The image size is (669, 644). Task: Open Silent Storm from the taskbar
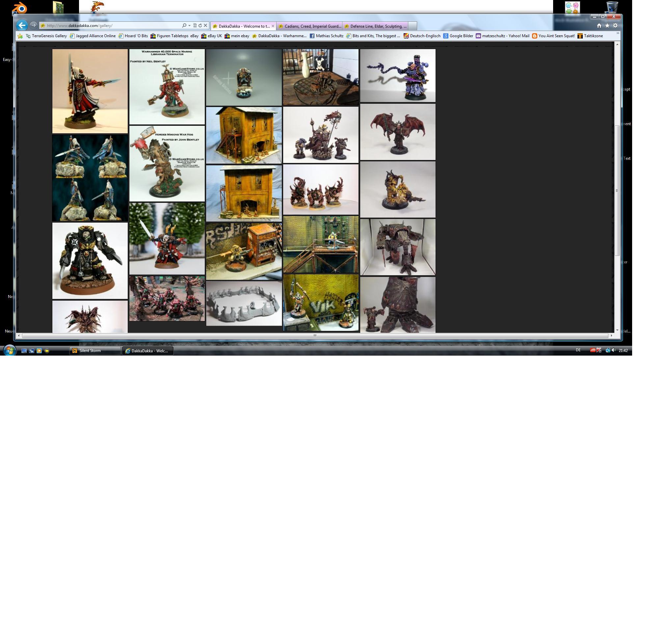95,351
